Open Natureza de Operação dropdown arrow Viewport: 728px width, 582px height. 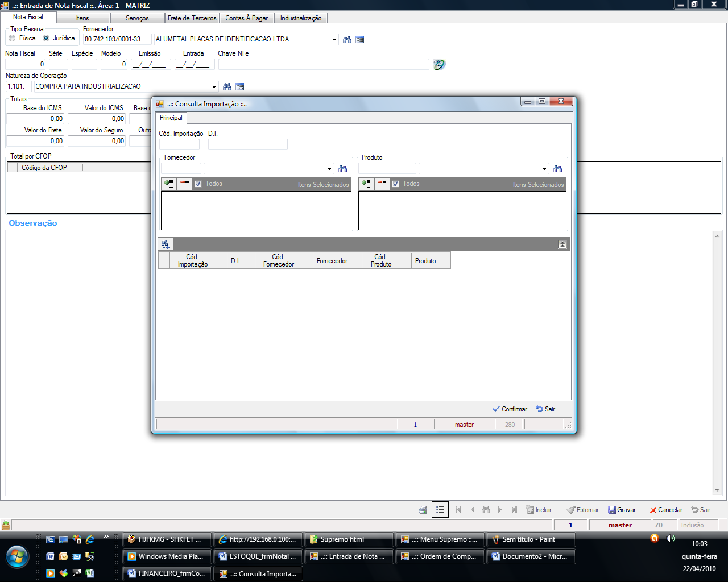click(214, 87)
